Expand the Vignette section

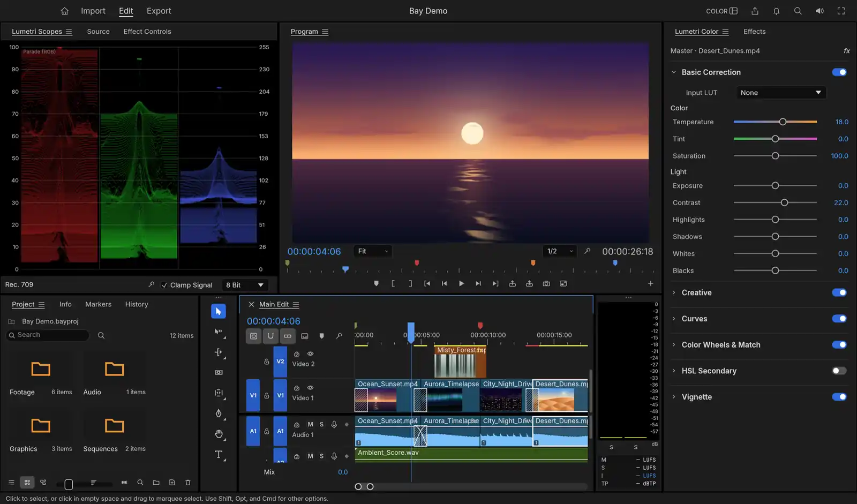[x=674, y=397]
